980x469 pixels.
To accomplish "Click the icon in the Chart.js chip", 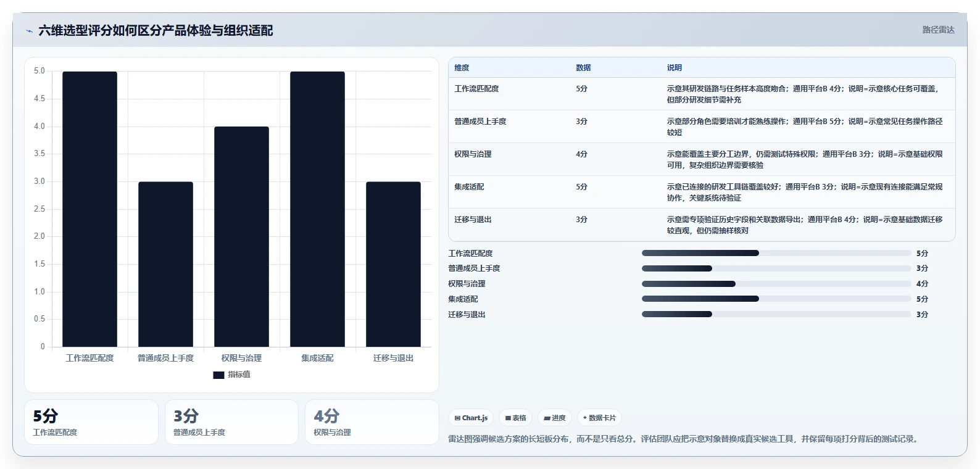I will (x=457, y=418).
